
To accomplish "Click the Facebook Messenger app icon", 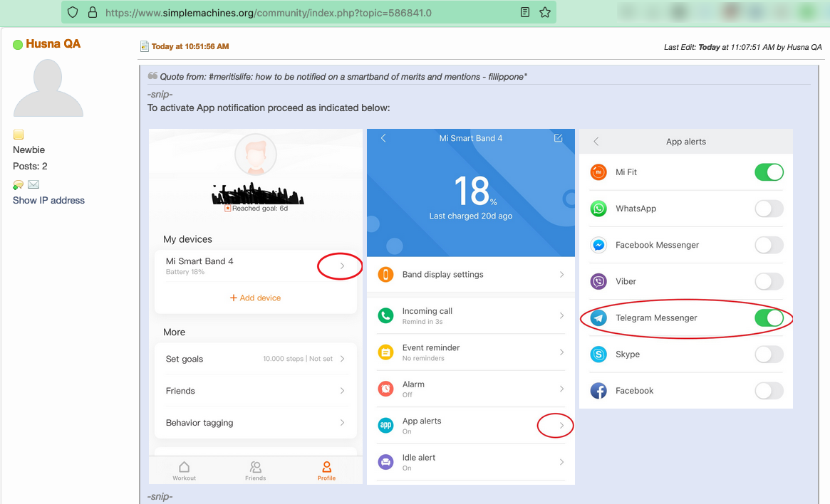I will tap(598, 245).
